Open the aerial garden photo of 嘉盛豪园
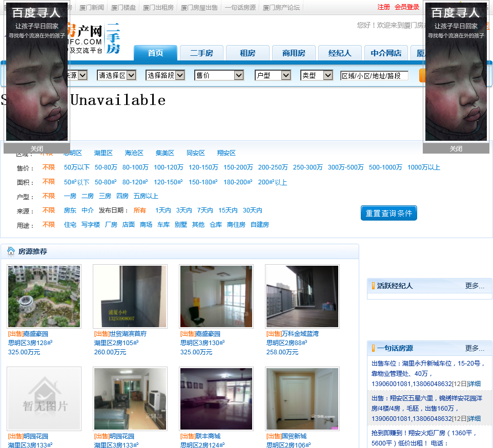The image size is (493, 448). [44, 296]
